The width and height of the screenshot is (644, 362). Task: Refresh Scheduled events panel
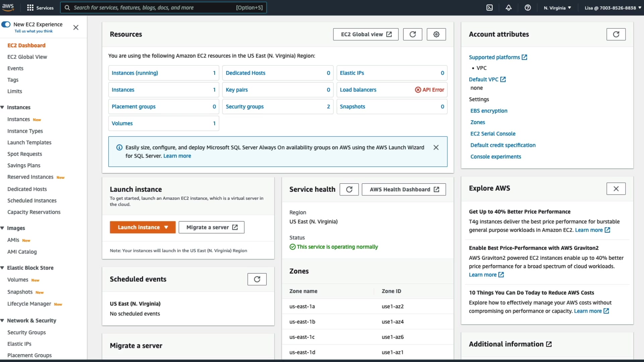(x=257, y=279)
